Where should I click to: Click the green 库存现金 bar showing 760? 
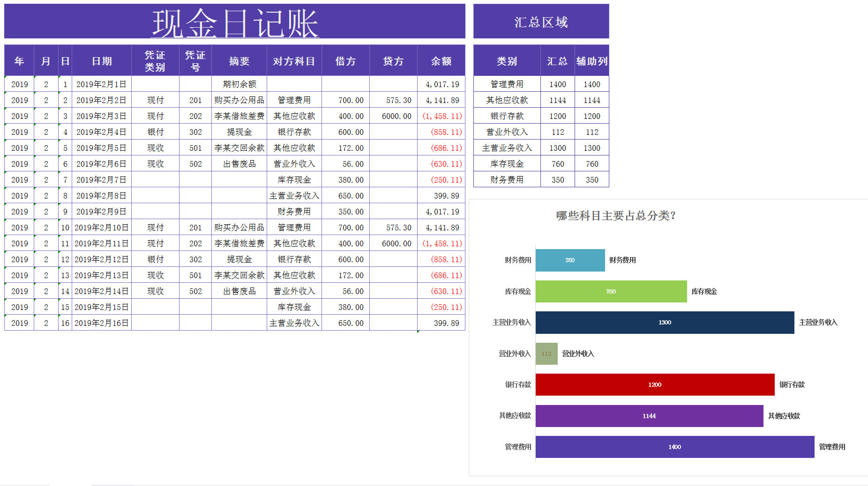click(x=611, y=291)
